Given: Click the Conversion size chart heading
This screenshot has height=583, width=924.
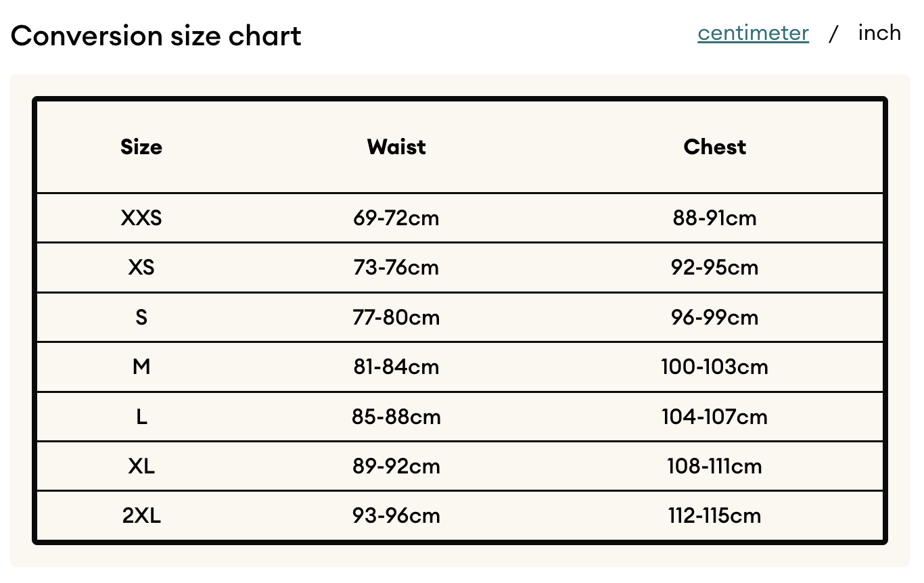Looking at the screenshot, I should point(156,36).
